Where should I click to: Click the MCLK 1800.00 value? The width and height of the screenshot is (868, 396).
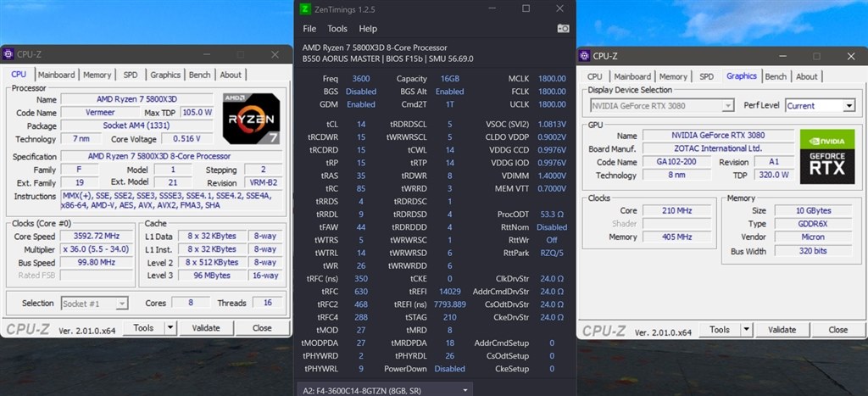pyautogui.click(x=552, y=79)
